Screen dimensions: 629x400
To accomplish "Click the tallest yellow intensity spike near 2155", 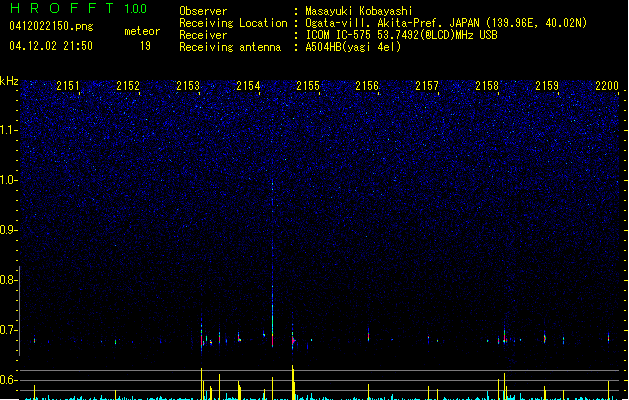I will point(293,382).
